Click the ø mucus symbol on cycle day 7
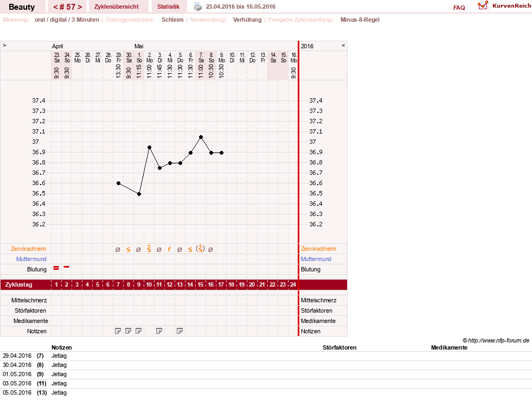532x412 pixels. (118, 250)
